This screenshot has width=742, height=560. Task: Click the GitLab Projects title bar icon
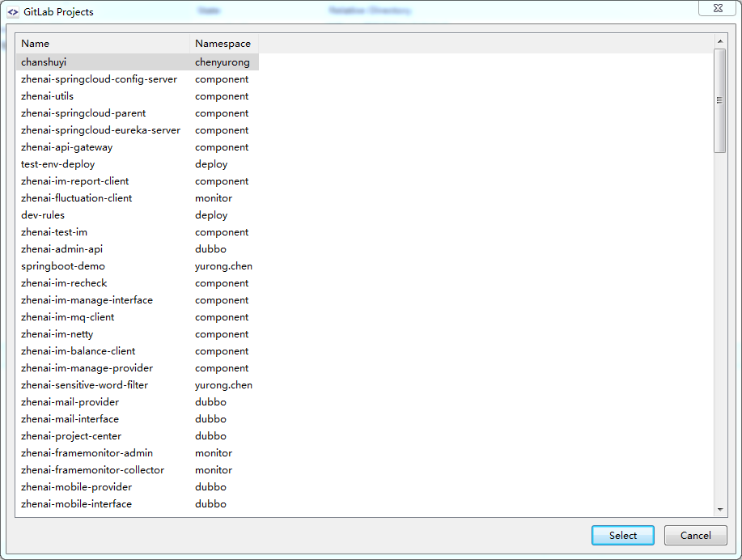pyautogui.click(x=13, y=12)
